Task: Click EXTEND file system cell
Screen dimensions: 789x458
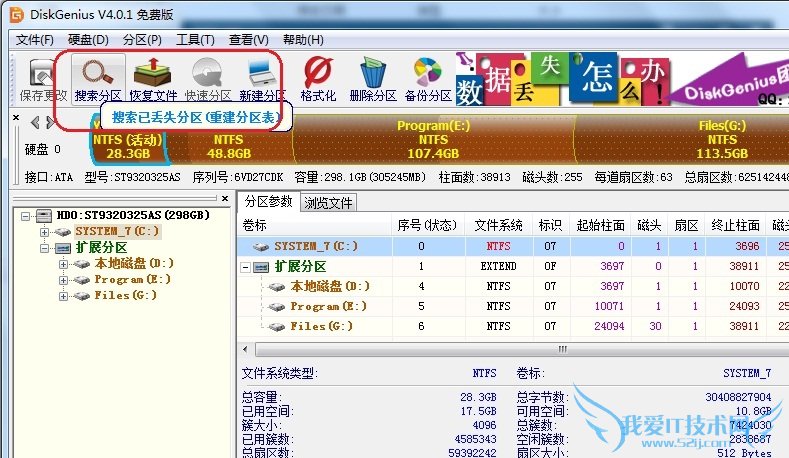Action: pyautogui.click(x=498, y=266)
